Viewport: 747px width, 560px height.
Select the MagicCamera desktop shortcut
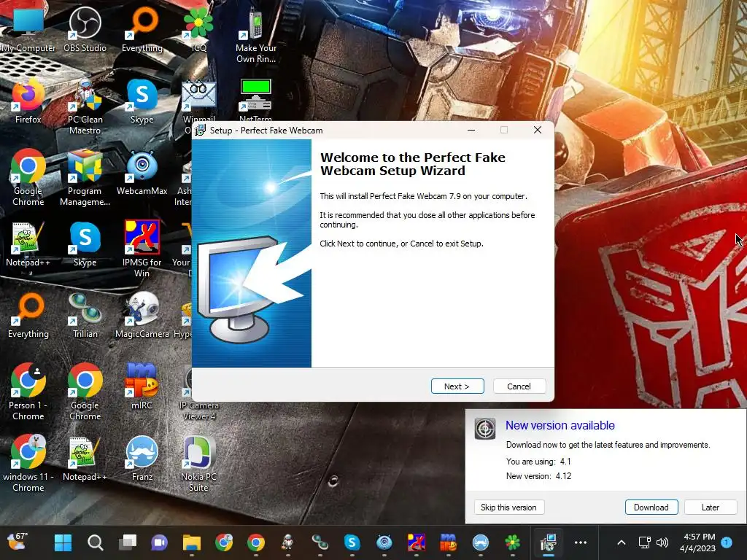[x=142, y=316]
